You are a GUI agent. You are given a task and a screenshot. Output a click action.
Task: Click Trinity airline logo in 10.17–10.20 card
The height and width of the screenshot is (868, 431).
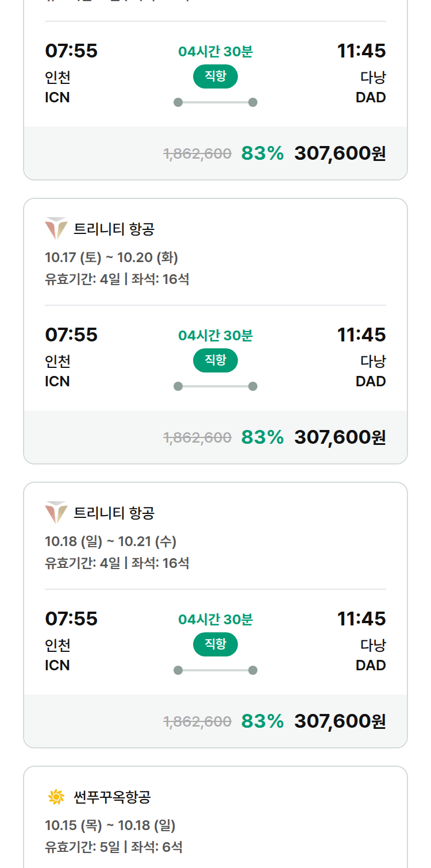tap(56, 229)
